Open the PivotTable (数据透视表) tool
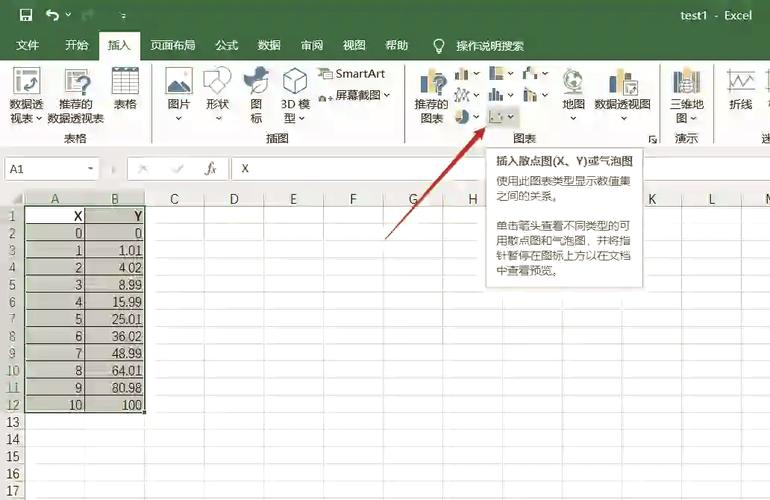This screenshot has width=770, height=500. click(26, 96)
